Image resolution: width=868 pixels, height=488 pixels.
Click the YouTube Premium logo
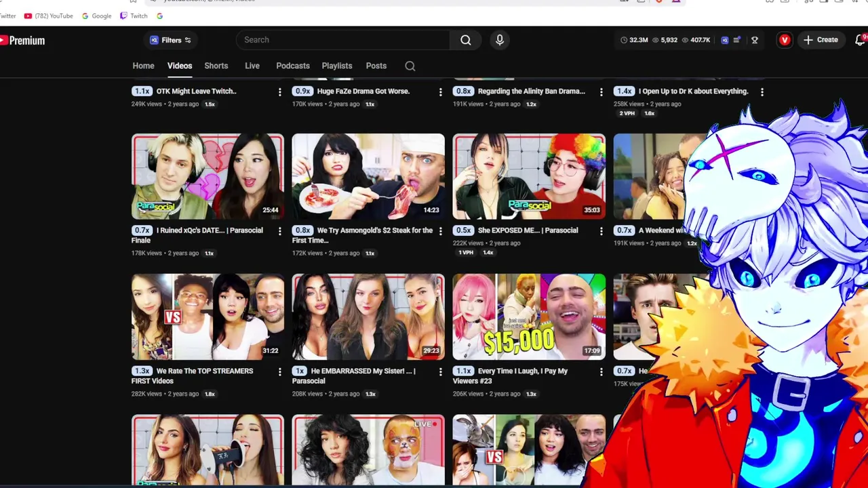22,41
